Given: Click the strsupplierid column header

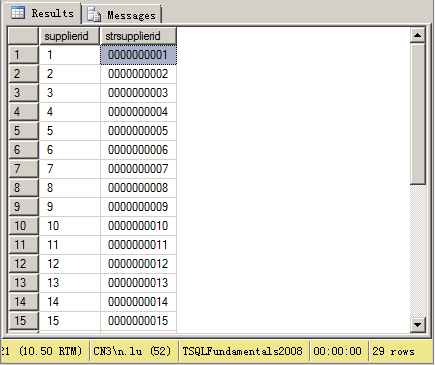Looking at the screenshot, I should (138, 36).
